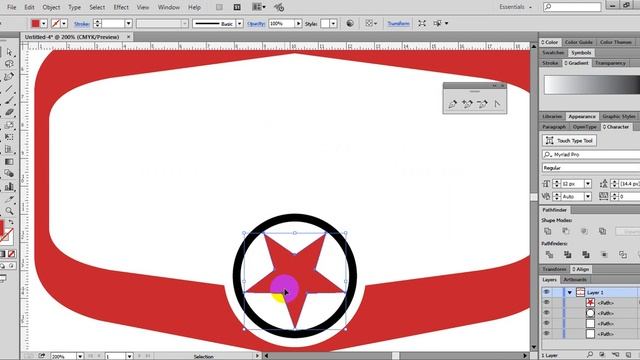Click the Divide pathfinder icon
The image size is (640, 360).
tap(549, 255)
